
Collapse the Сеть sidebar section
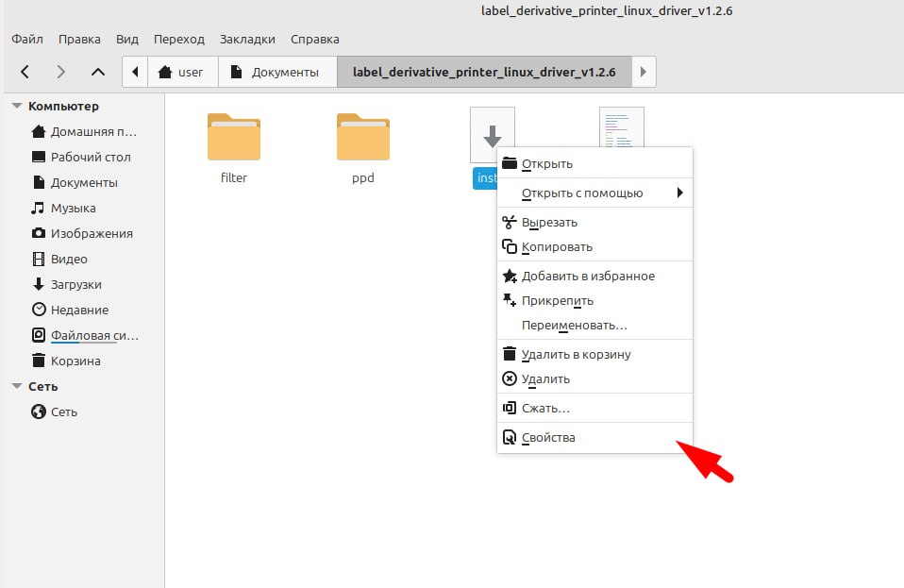(17, 386)
